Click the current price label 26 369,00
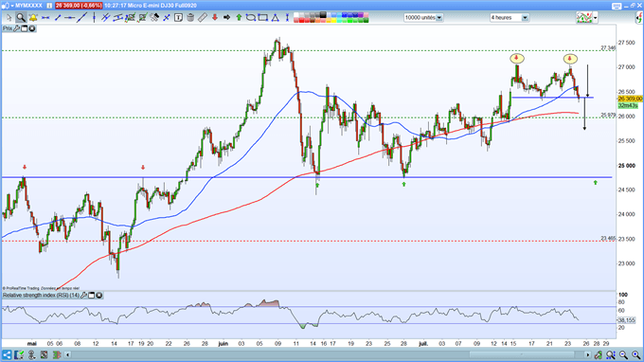644x362 pixels. tap(630, 99)
